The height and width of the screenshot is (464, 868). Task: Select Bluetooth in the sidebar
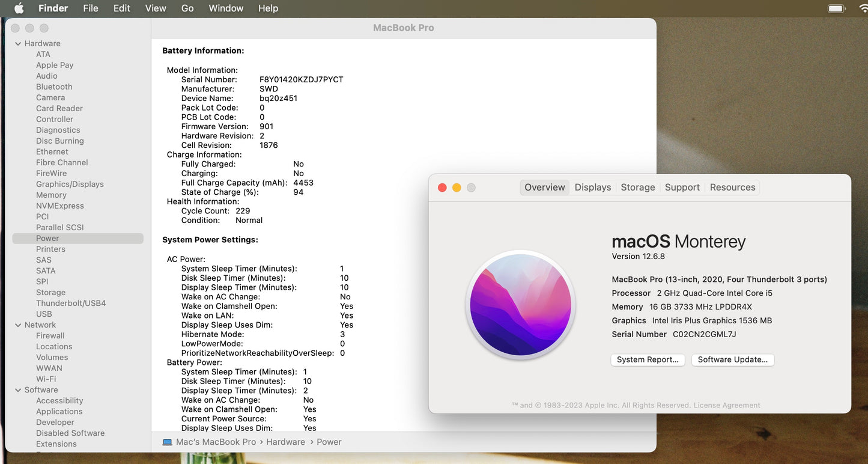54,87
